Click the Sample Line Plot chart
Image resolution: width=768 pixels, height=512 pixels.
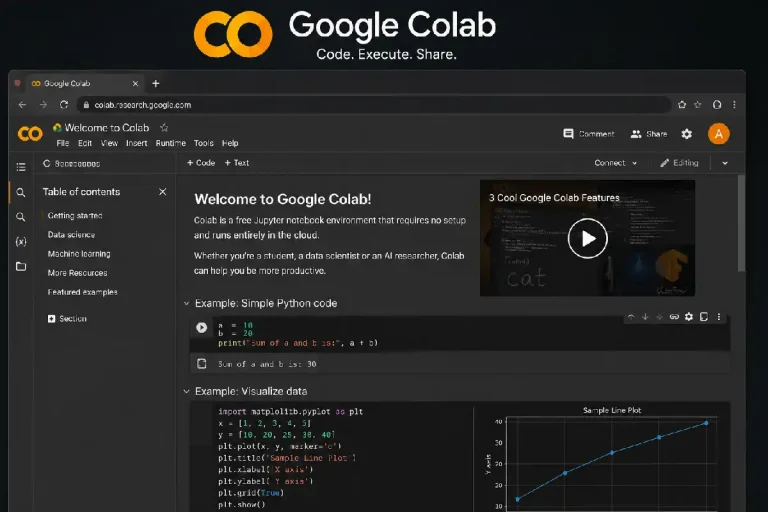click(x=603, y=458)
